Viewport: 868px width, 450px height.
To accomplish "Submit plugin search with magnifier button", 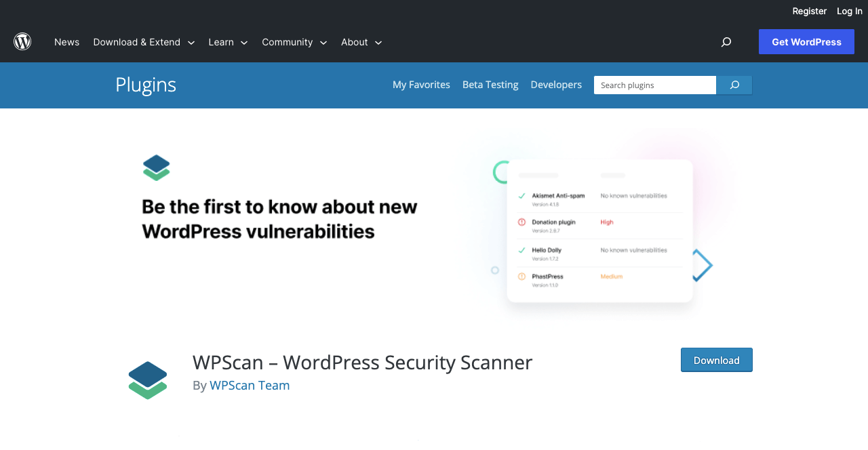I will (734, 85).
